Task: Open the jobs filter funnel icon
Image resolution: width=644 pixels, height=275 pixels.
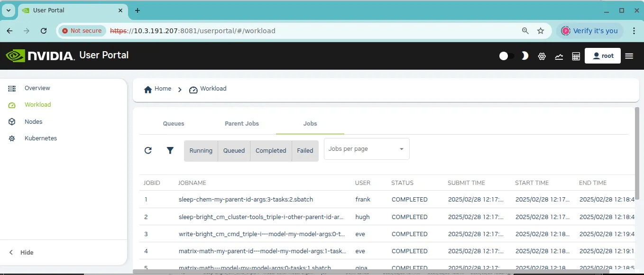Action: tap(170, 150)
